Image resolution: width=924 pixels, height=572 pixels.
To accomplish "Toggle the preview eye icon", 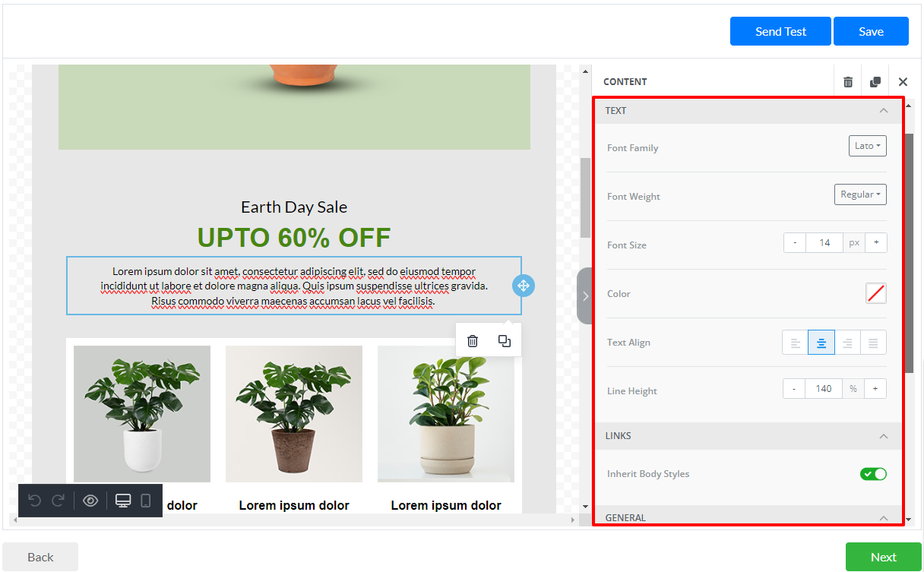I will [90, 501].
